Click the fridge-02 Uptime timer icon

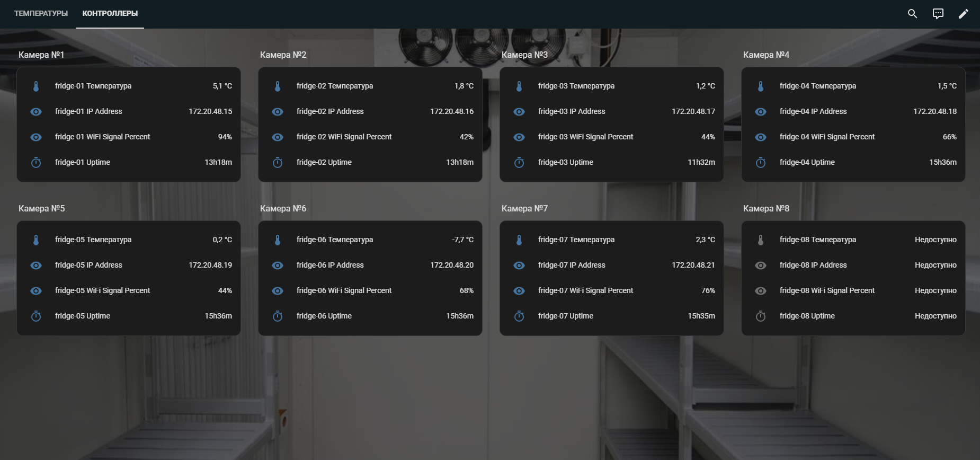(x=278, y=163)
